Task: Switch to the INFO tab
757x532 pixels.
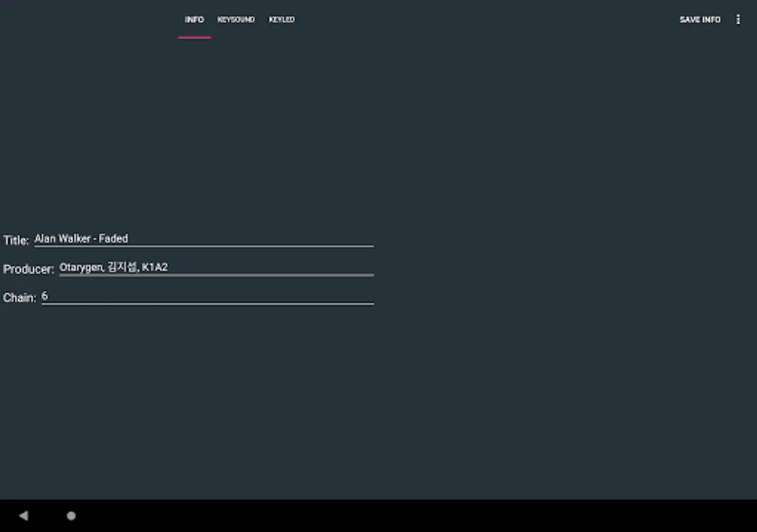Action: click(x=194, y=20)
